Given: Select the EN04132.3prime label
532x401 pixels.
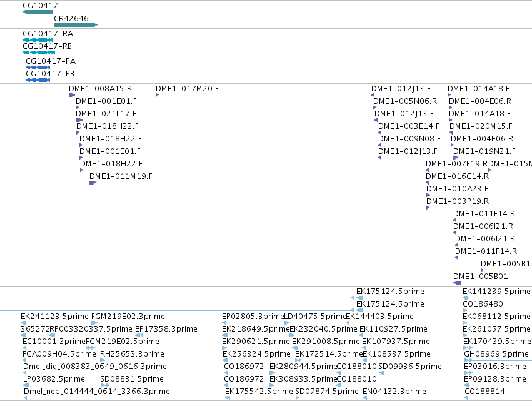Looking at the screenshot, I should 394,392.
